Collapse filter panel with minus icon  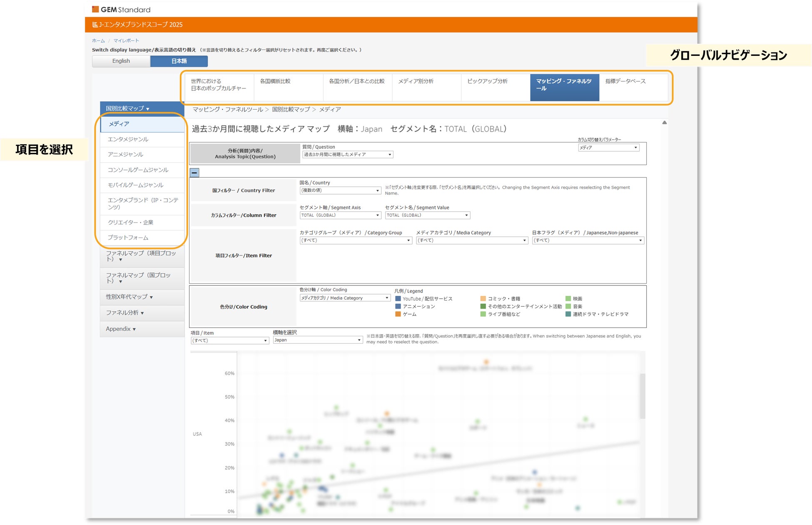(194, 172)
